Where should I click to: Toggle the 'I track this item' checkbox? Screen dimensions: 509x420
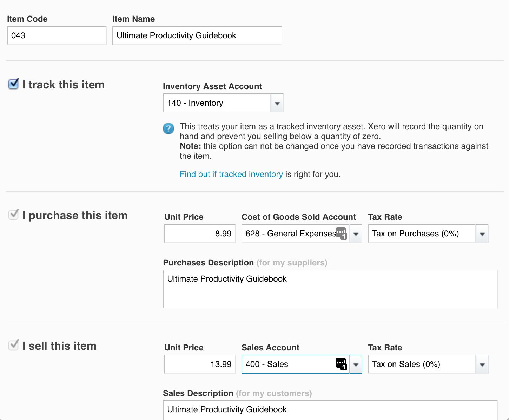[13, 84]
